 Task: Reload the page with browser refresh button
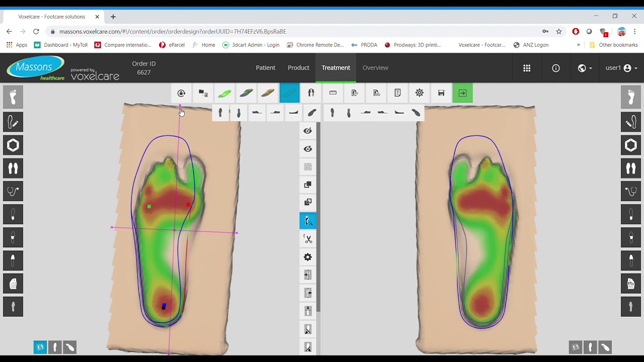(x=36, y=31)
